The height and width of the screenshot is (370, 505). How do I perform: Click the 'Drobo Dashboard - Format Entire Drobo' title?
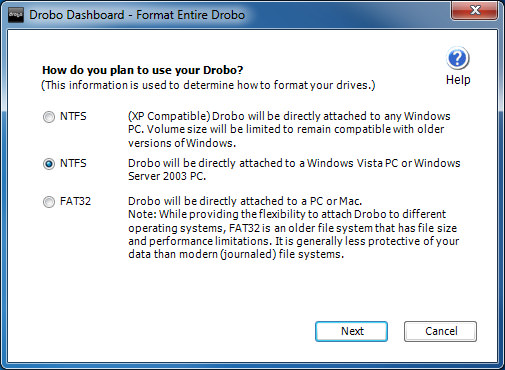click(x=137, y=15)
